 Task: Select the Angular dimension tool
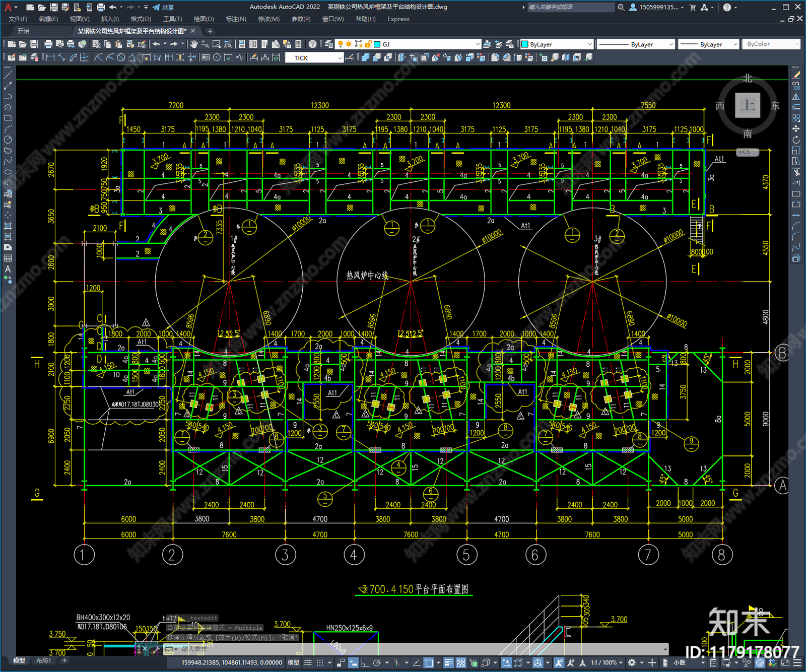pyautogui.click(x=132, y=57)
